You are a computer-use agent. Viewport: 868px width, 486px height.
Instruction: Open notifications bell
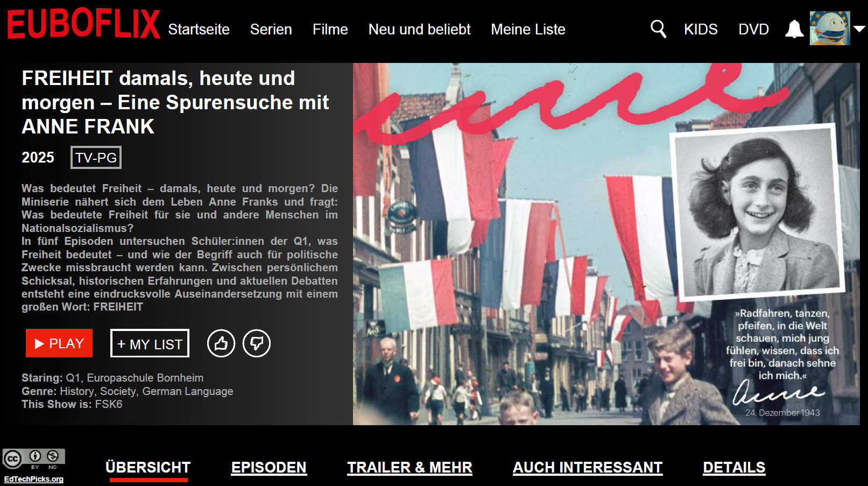pyautogui.click(x=794, y=29)
